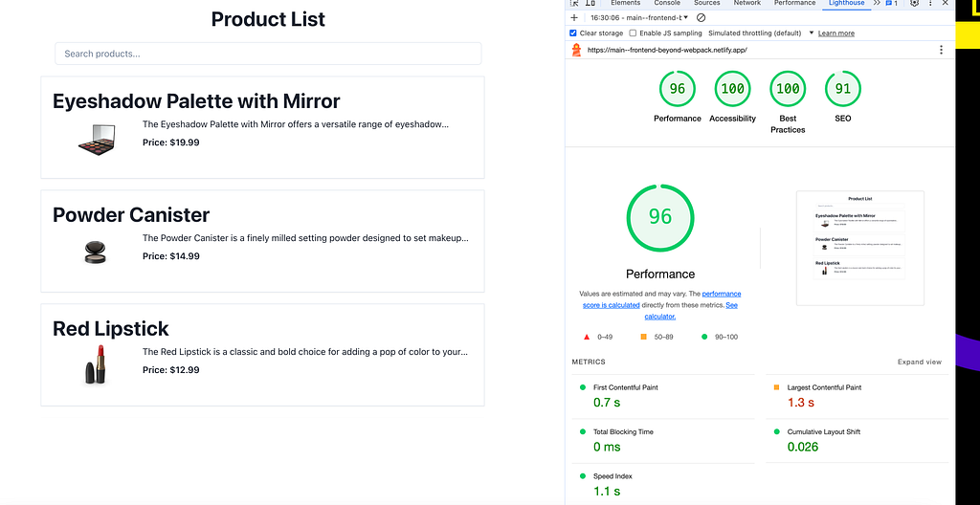Click the plus icon for new report
Image resolution: width=980 pixels, height=505 pixels.
[x=574, y=17]
